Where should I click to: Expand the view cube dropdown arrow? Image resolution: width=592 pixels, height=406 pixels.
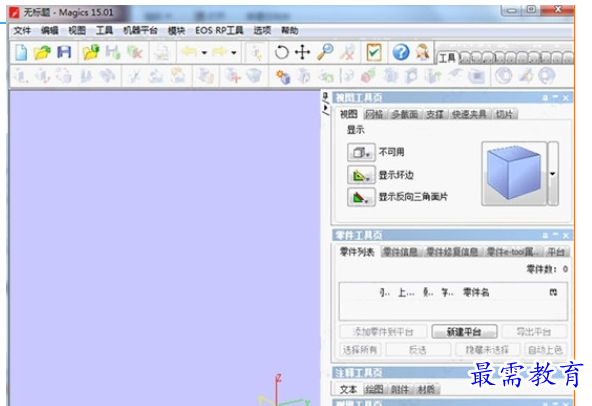pos(553,174)
